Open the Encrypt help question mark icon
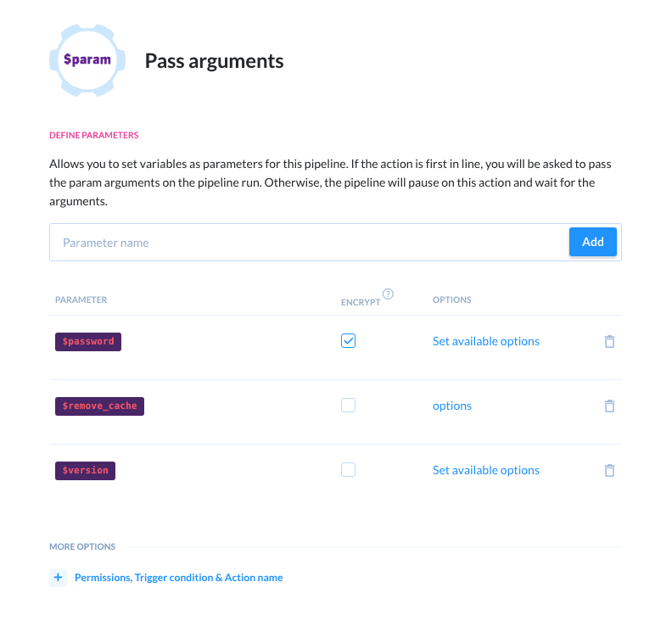Viewport: 672px width, 627px height. (388, 294)
